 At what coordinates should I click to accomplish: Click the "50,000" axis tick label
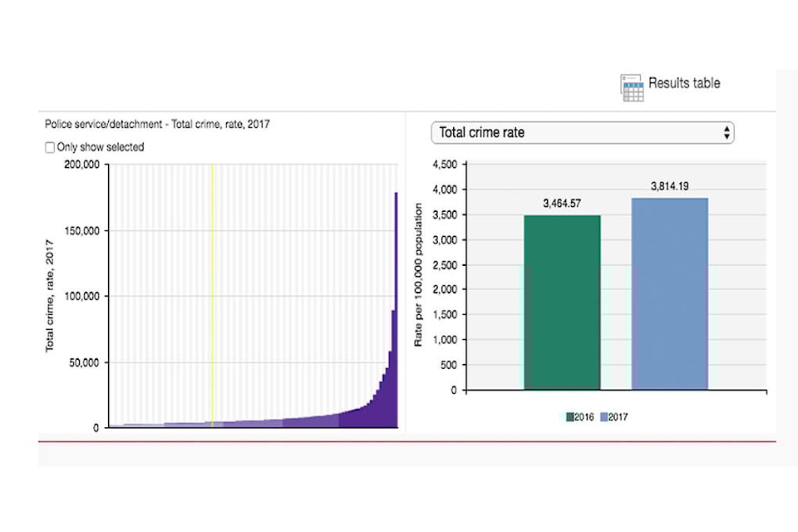[x=85, y=362]
